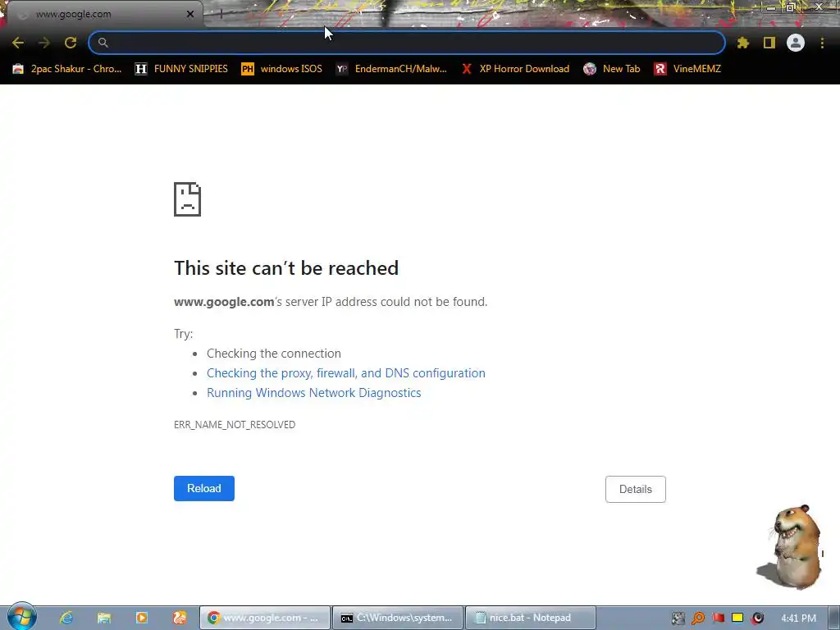Viewport: 840px width, 630px height.
Task: Focus the address bar input
Action: (x=407, y=43)
